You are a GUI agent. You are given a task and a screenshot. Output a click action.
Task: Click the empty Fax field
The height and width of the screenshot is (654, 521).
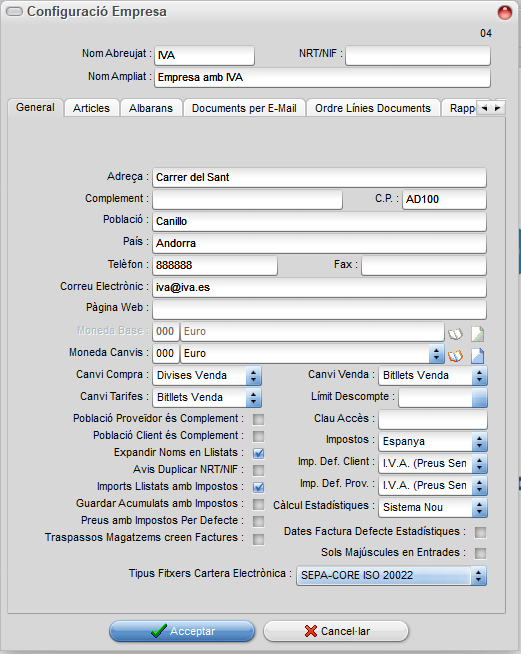(424, 265)
